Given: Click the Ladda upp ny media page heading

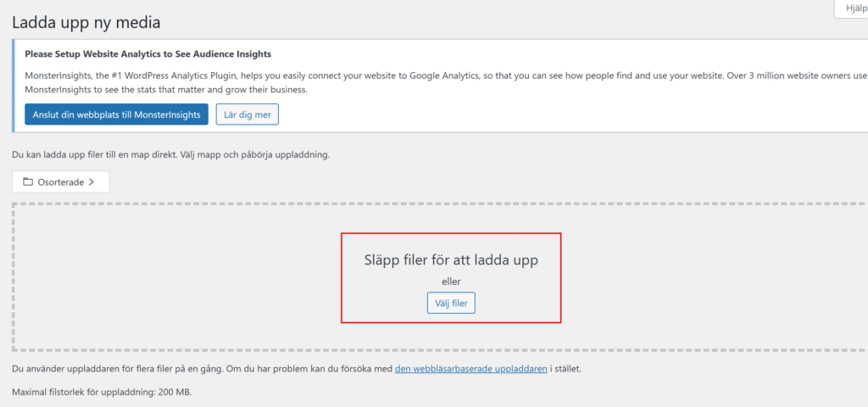Looking at the screenshot, I should pos(86,23).
